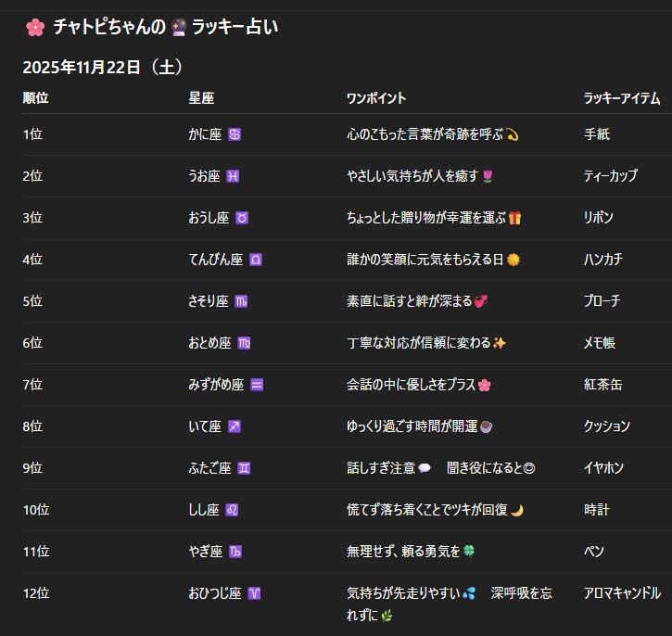672x636 pixels.
Task: Select the アロマキャンドル lucky item cell
Action: [x=622, y=593]
